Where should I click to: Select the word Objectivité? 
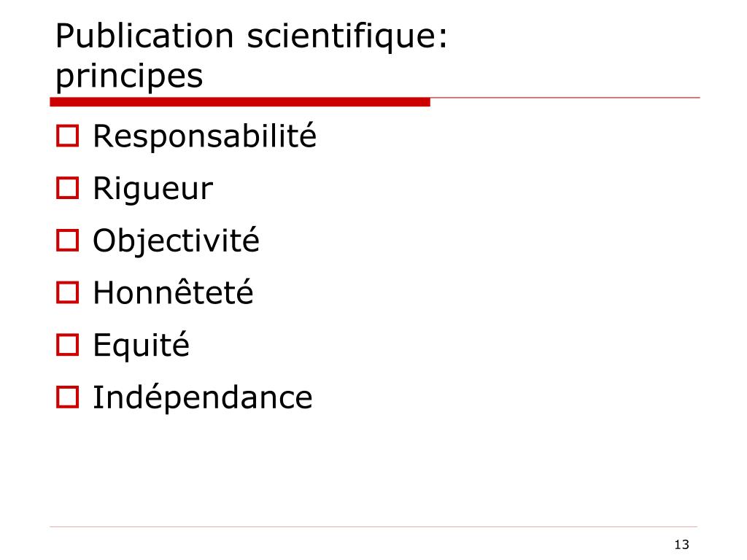tap(176, 241)
